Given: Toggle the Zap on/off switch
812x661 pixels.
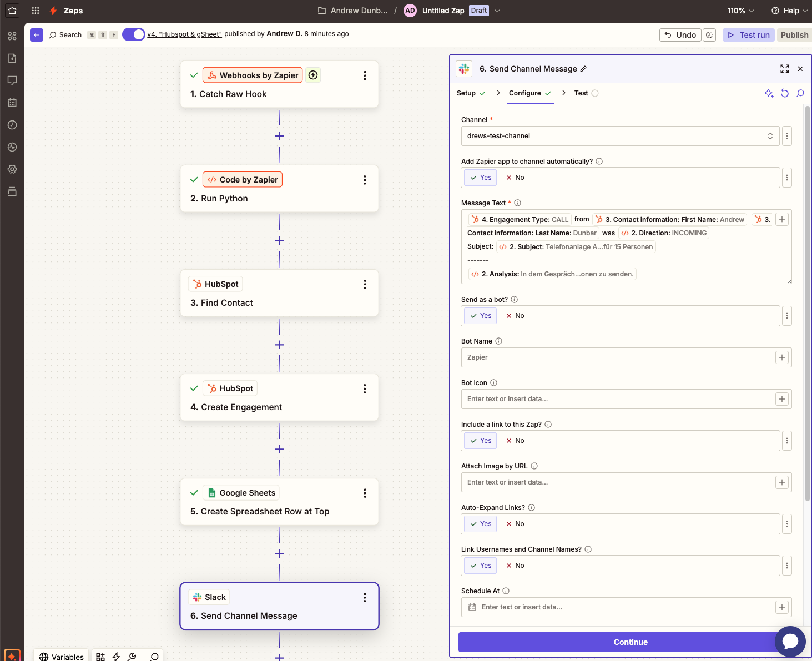Looking at the screenshot, I should (134, 34).
